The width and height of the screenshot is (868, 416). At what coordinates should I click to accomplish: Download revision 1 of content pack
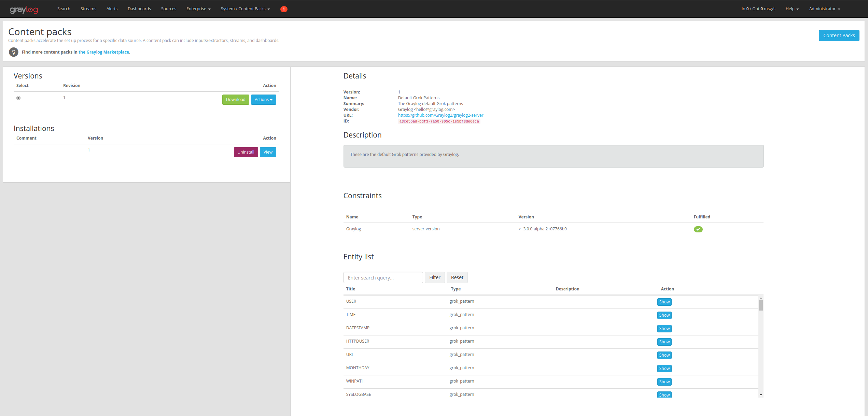coord(235,100)
